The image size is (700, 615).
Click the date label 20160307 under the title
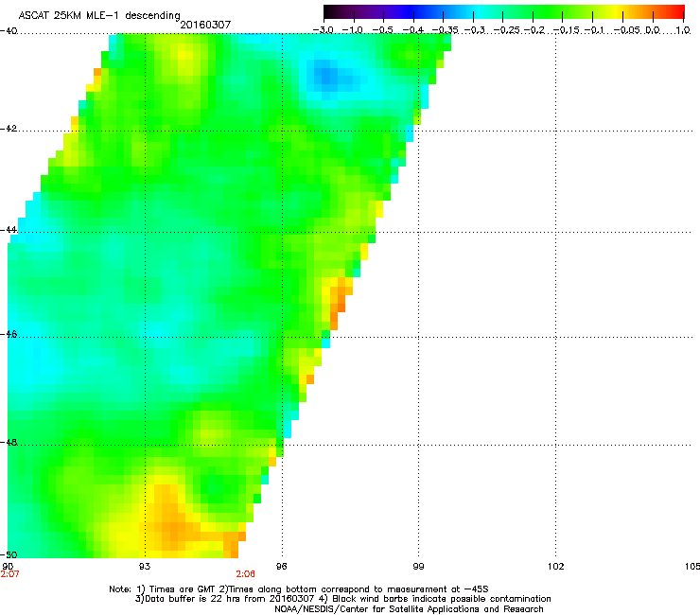(x=205, y=25)
